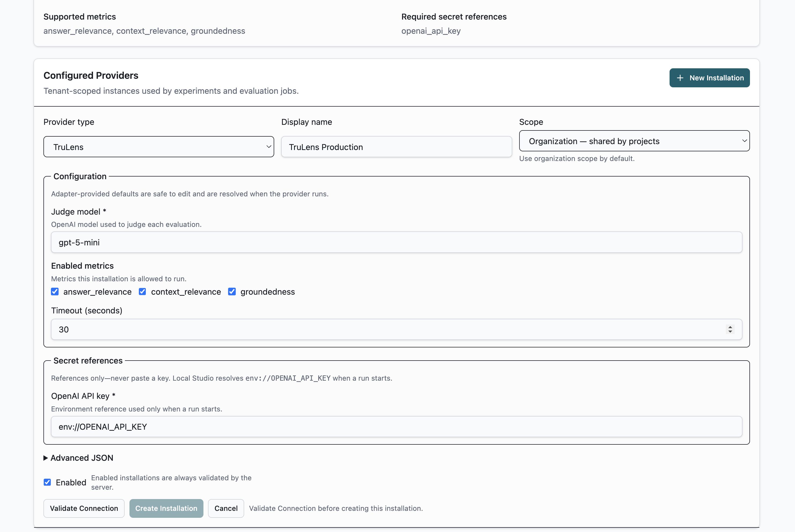Image resolution: width=795 pixels, height=532 pixels.
Task: Click the New Installation button
Action: click(709, 78)
